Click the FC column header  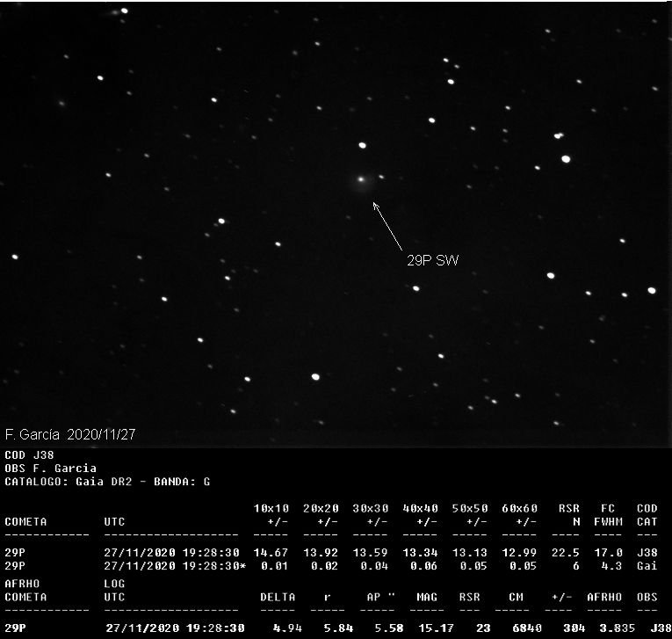click(608, 508)
